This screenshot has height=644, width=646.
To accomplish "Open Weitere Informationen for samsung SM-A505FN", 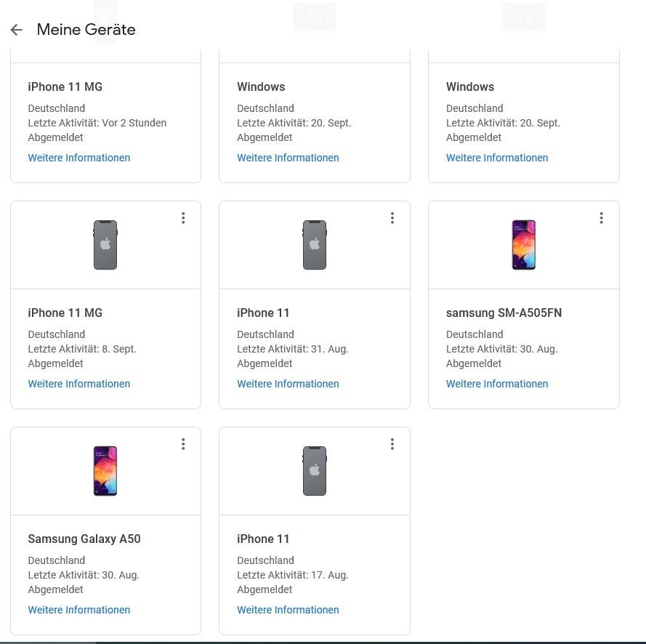I will point(497,384).
